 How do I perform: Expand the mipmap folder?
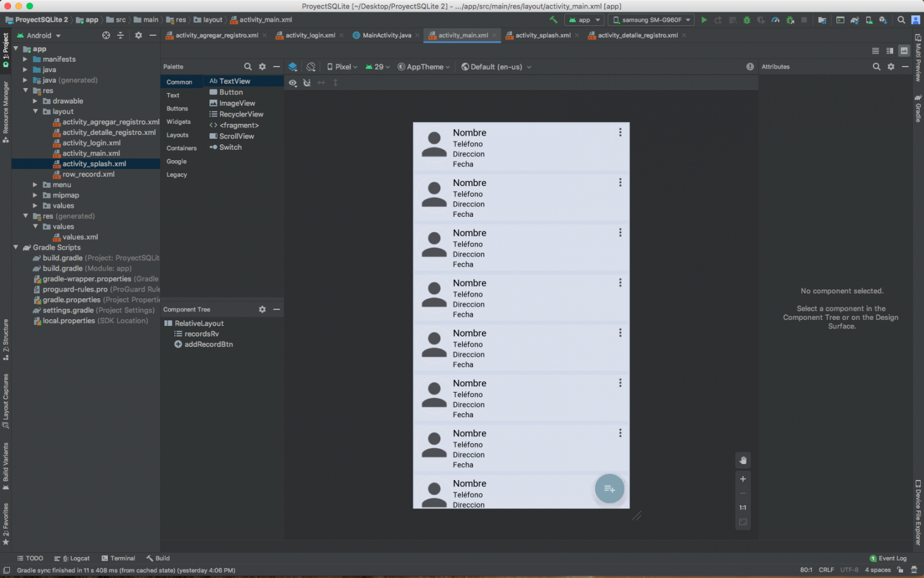click(35, 195)
